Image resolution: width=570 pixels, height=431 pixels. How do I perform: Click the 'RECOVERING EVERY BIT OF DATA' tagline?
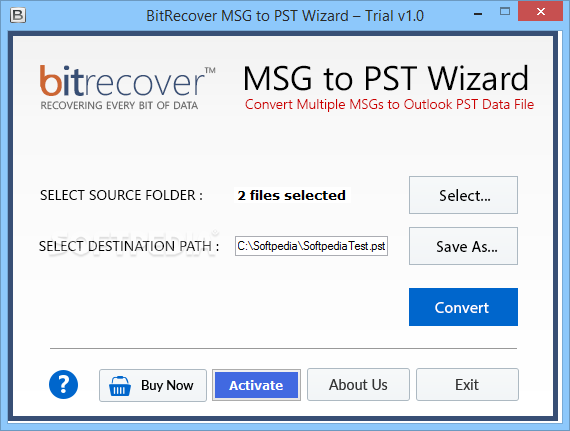click(x=119, y=105)
